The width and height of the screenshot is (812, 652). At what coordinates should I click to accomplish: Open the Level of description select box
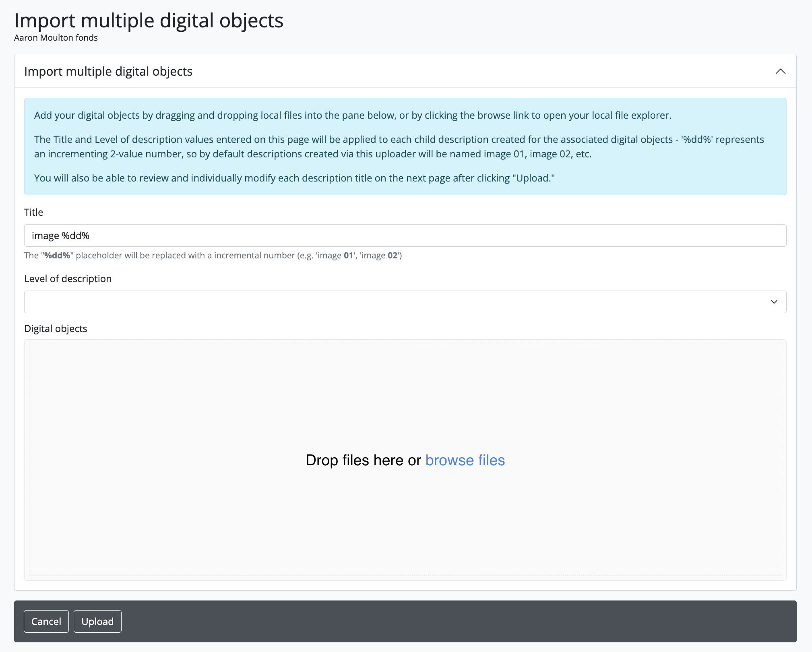click(x=399, y=302)
